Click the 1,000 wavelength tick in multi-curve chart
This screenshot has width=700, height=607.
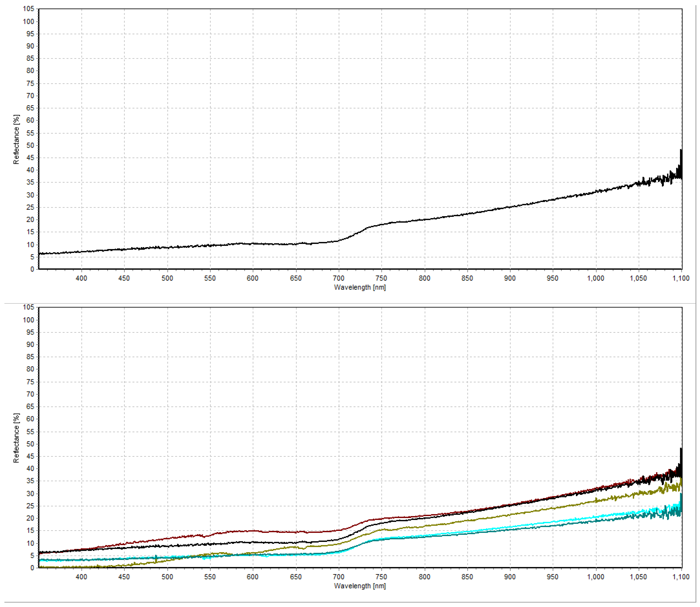pos(595,576)
